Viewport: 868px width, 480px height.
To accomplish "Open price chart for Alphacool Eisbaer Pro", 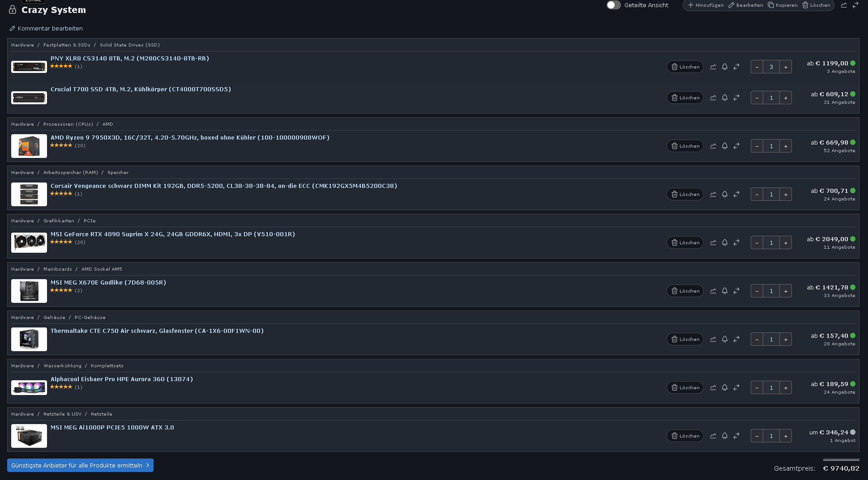I will click(713, 387).
